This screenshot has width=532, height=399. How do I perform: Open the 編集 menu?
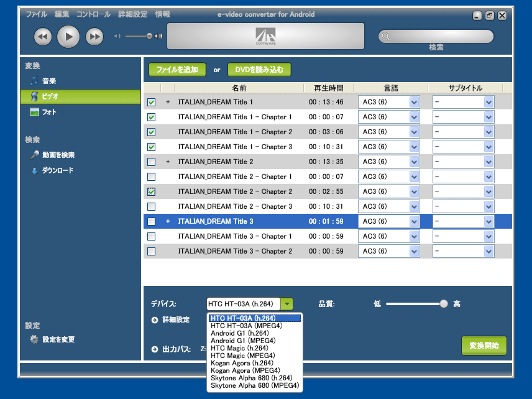coord(62,14)
